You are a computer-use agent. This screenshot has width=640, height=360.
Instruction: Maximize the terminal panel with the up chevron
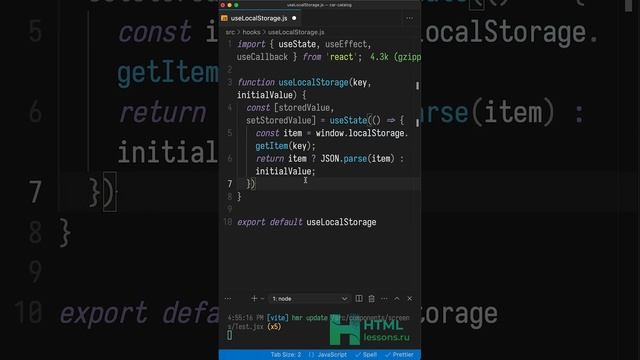397,299
